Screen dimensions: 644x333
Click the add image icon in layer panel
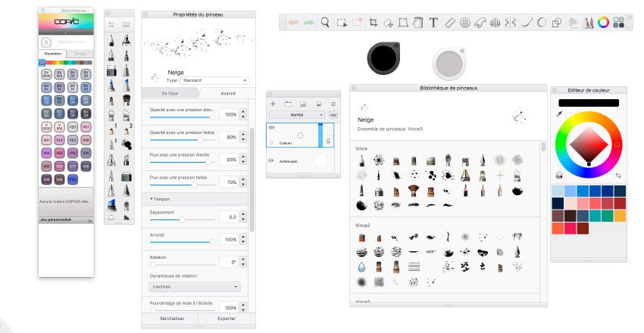304,104
